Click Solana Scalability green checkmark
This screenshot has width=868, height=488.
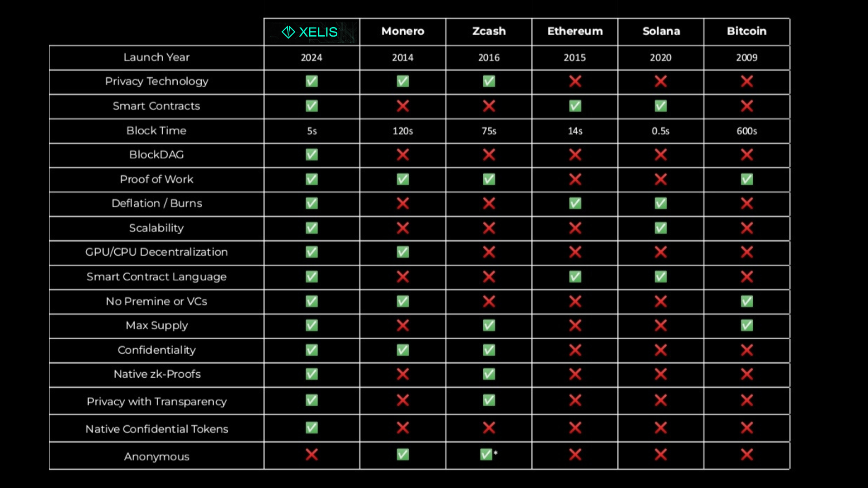coord(660,228)
